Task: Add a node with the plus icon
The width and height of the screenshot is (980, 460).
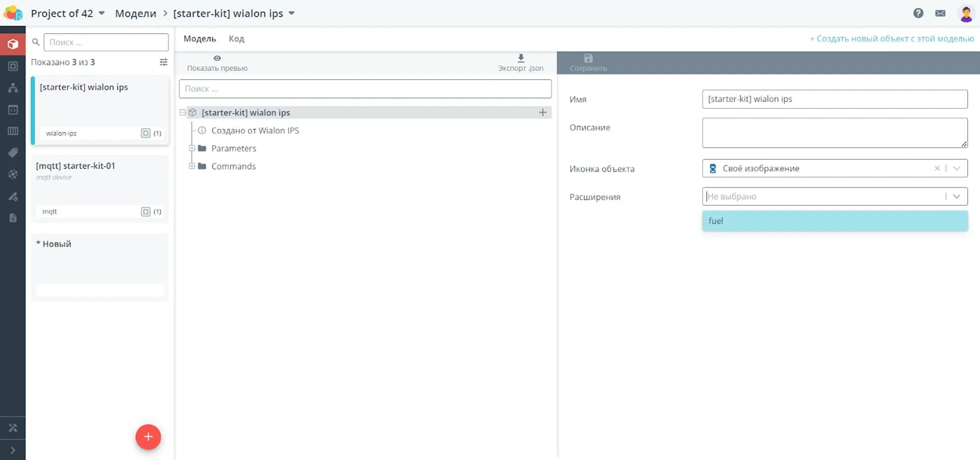Action: (542, 113)
